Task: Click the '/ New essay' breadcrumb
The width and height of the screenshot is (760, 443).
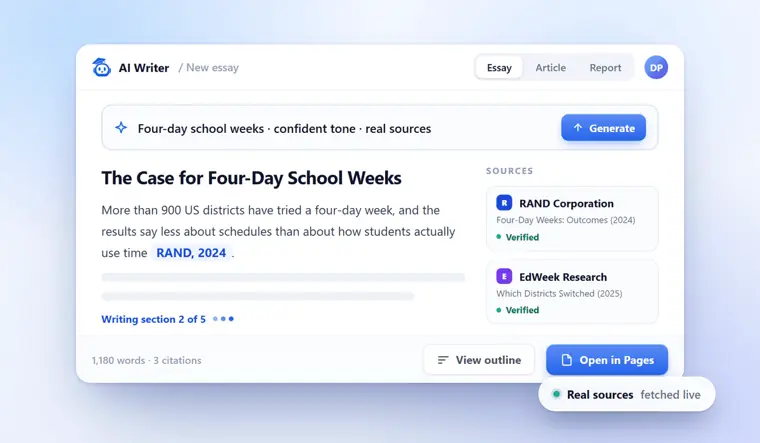Action: [x=208, y=67]
